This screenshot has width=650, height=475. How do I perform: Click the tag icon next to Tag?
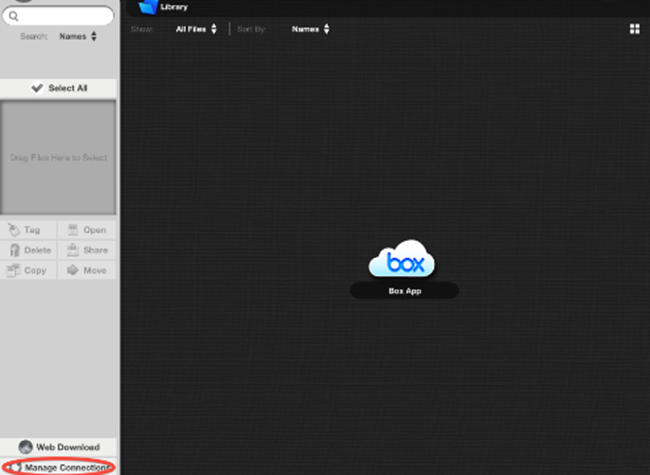pos(14,230)
